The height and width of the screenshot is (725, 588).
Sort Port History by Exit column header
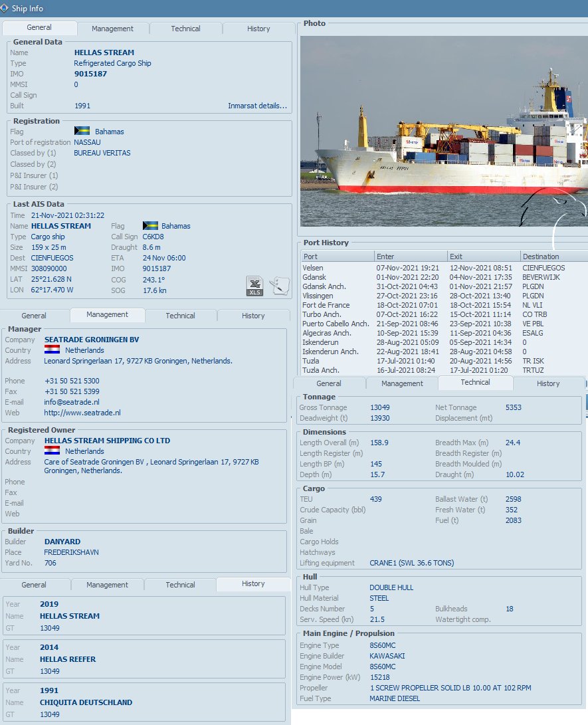click(x=484, y=256)
